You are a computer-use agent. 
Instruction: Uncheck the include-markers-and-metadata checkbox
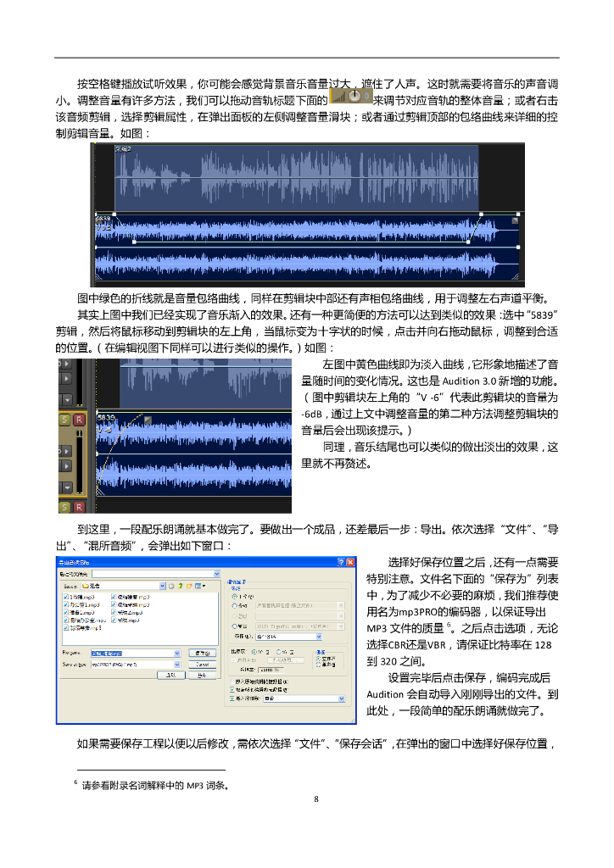pyautogui.click(x=232, y=690)
